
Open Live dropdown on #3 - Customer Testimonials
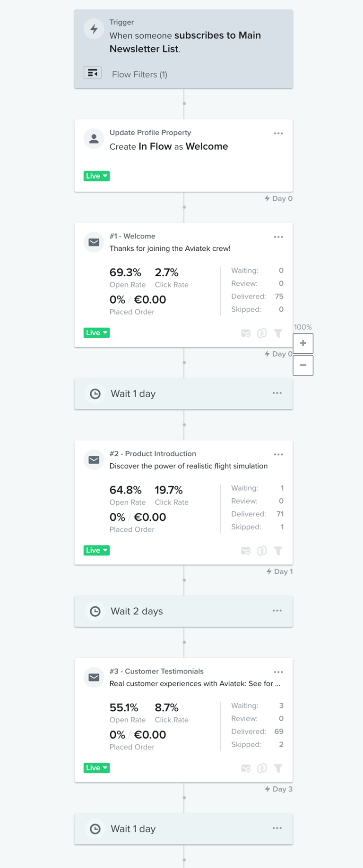click(96, 768)
